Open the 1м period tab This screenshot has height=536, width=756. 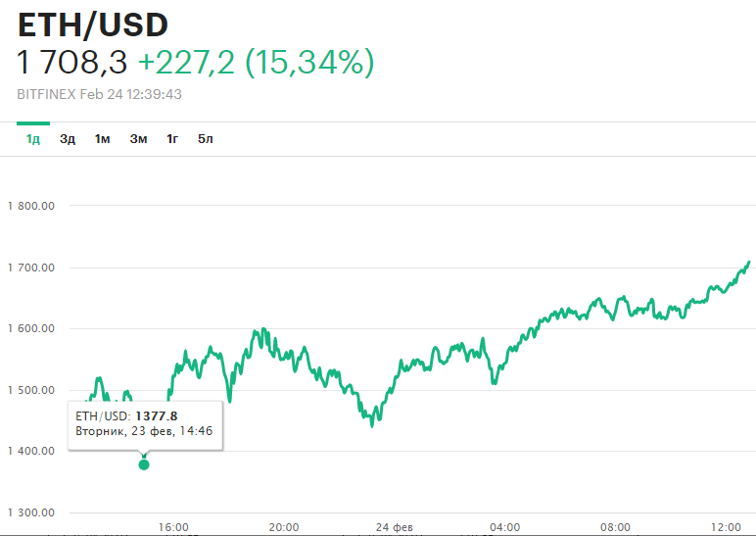pyautogui.click(x=102, y=139)
